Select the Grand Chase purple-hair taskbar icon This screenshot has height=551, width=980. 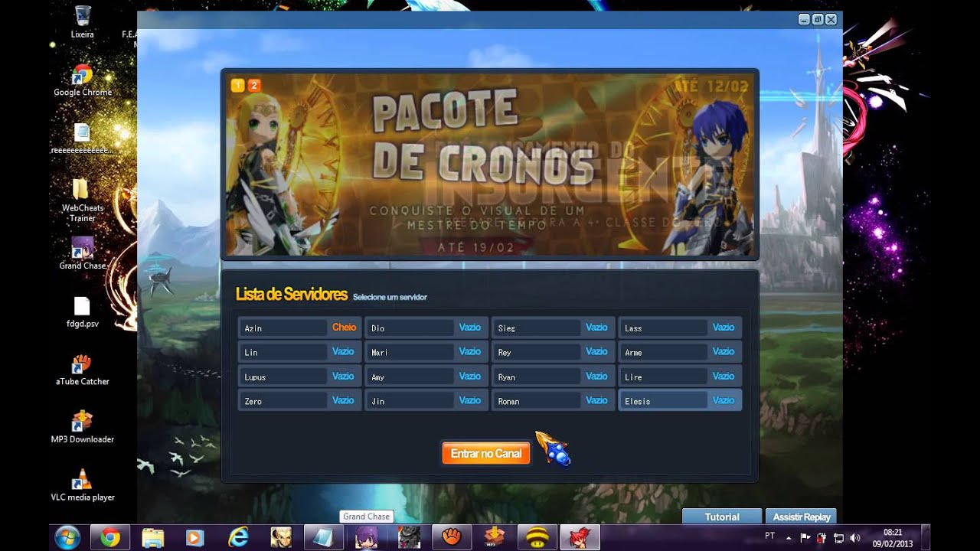[366, 538]
